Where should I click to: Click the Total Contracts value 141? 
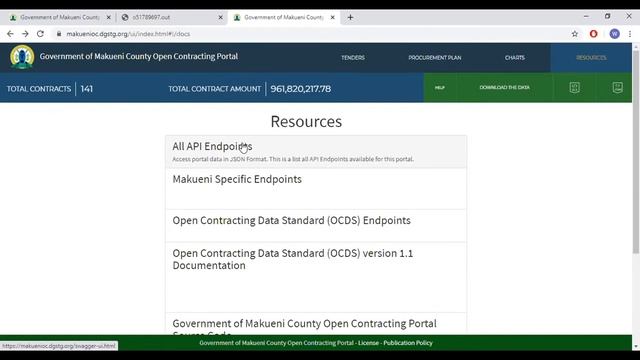coord(87,89)
